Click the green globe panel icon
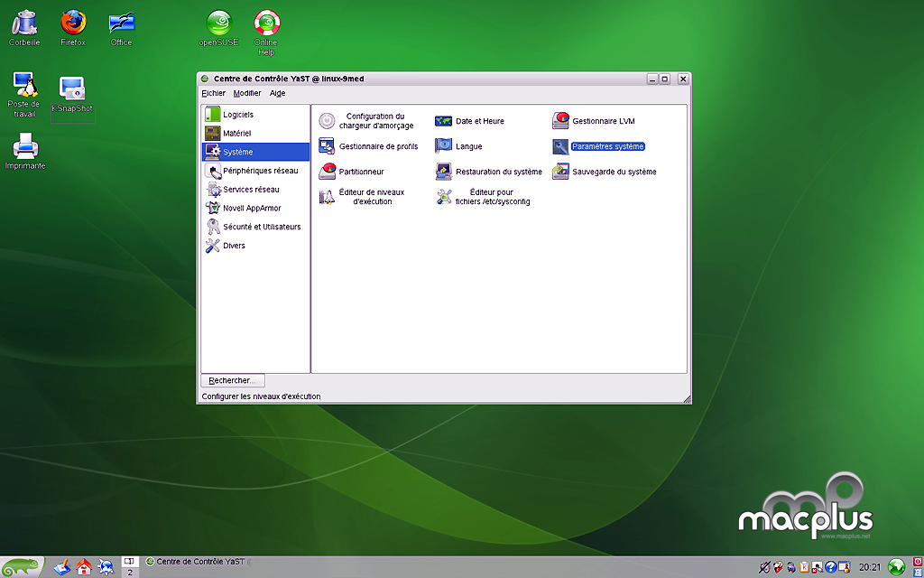Image resolution: width=924 pixels, height=578 pixels. tap(896, 567)
